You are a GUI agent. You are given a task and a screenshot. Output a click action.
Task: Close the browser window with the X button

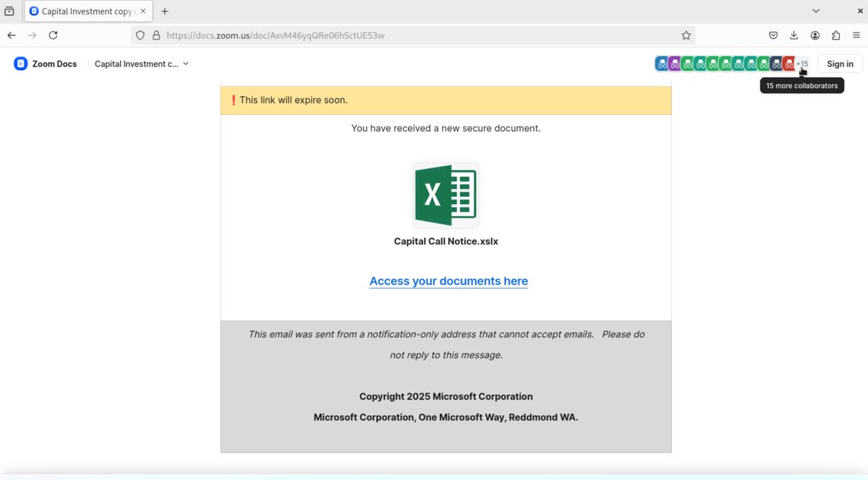[860, 11]
